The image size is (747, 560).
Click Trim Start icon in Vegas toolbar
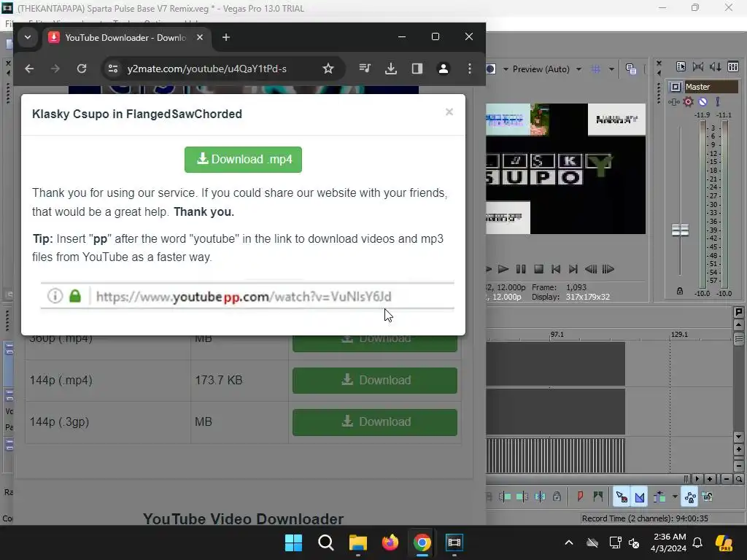click(505, 497)
